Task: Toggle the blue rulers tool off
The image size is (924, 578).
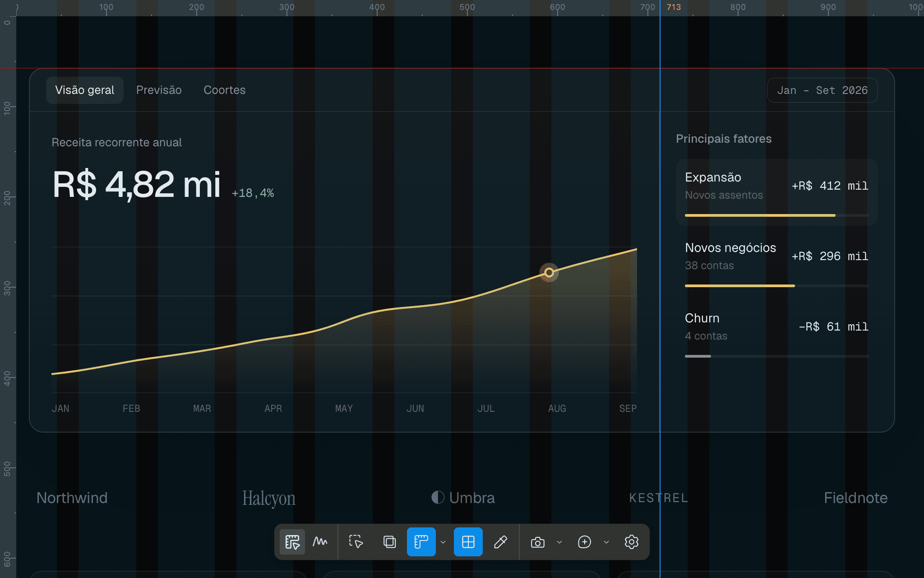Action: [x=421, y=542]
